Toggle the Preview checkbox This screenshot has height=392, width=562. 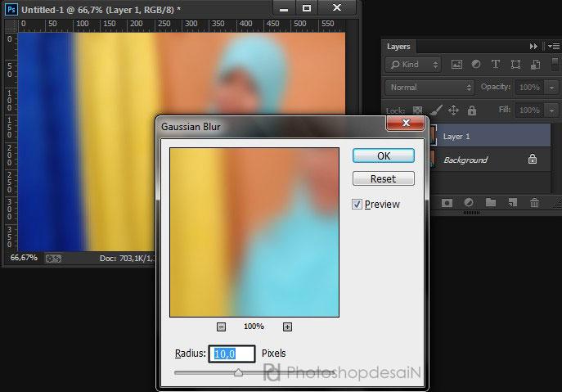click(357, 205)
